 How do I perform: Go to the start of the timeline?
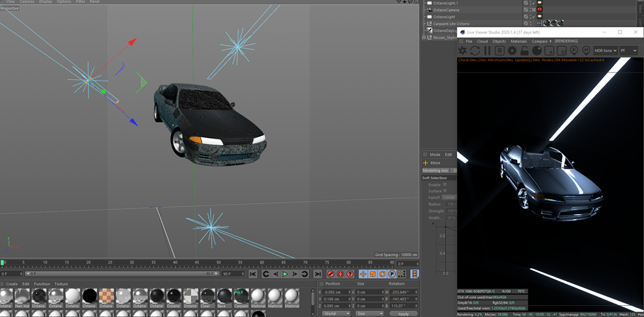pos(253,274)
